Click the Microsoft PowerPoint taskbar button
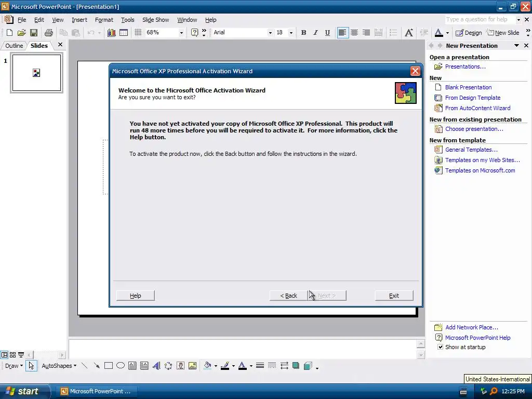The width and height of the screenshot is (532, 399). (96, 391)
